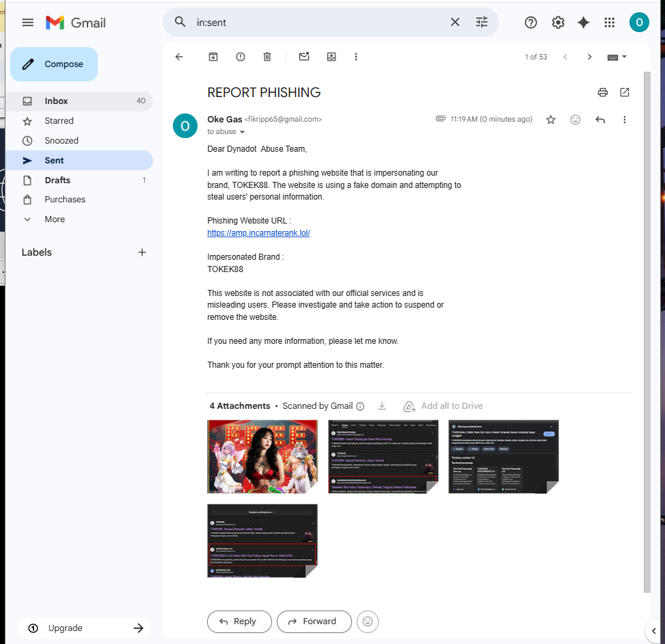Compose a new email
This screenshot has width=665, height=644.
tap(54, 64)
